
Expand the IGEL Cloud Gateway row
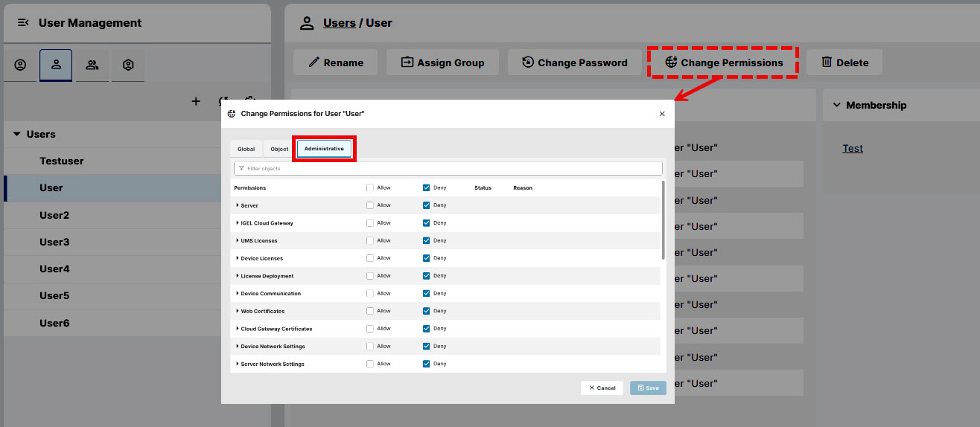pos(238,223)
